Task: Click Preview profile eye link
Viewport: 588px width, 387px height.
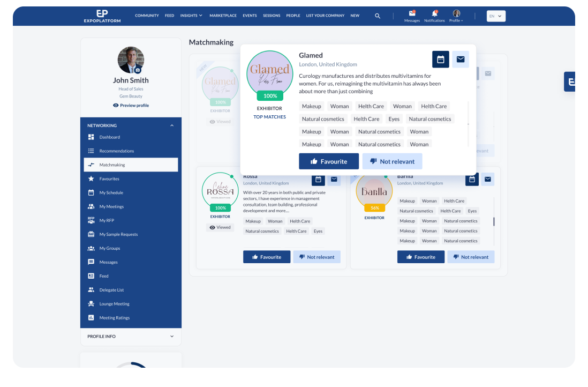Action: click(x=131, y=106)
